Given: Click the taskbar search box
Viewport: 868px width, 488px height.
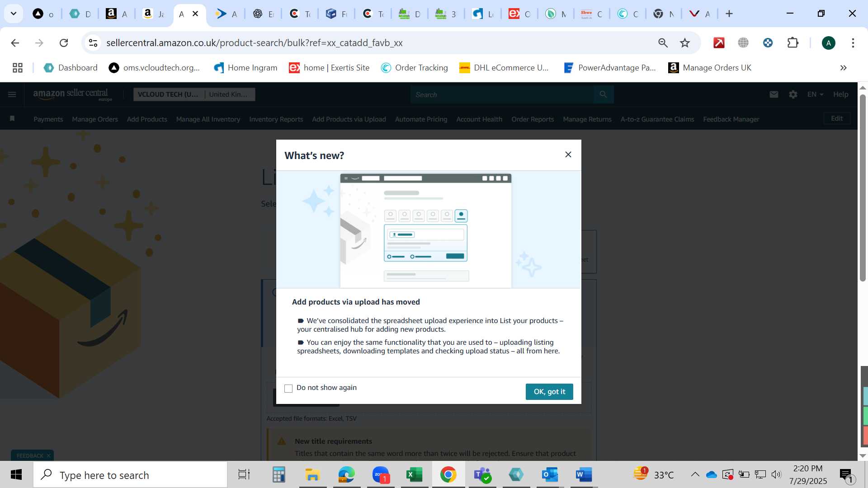Looking at the screenshot, I should (x=130, y=475).
